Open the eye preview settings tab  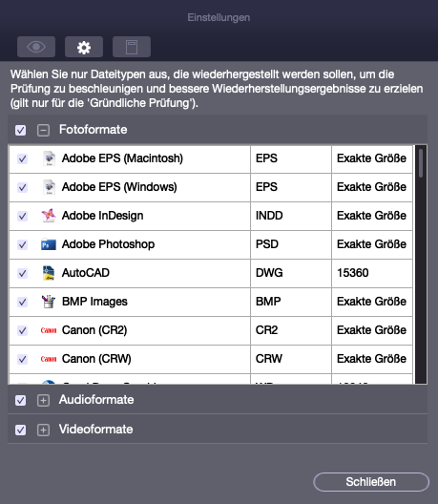(x=36, y=47)
